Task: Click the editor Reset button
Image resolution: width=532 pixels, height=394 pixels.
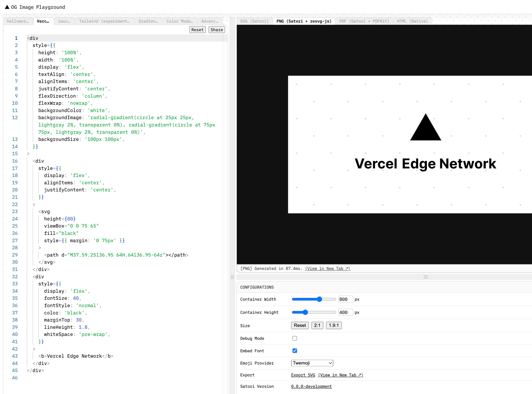Action: tap(197, 30)
